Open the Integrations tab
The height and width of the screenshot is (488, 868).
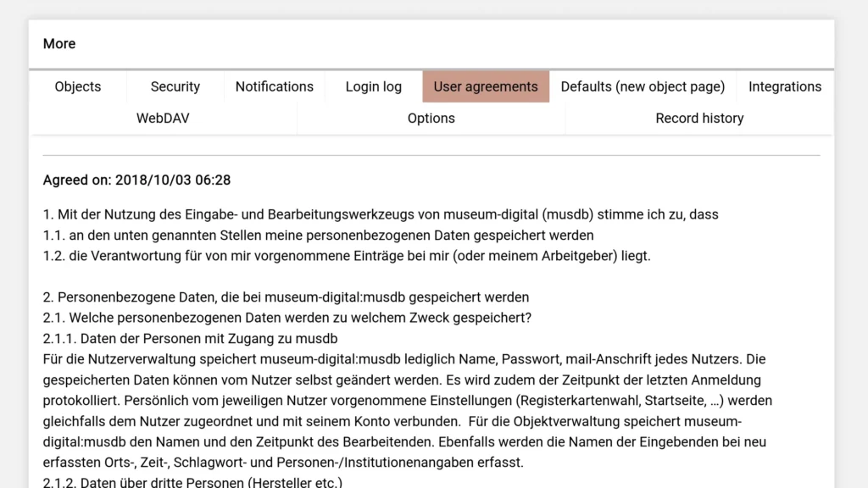click(x=784, y=86)
